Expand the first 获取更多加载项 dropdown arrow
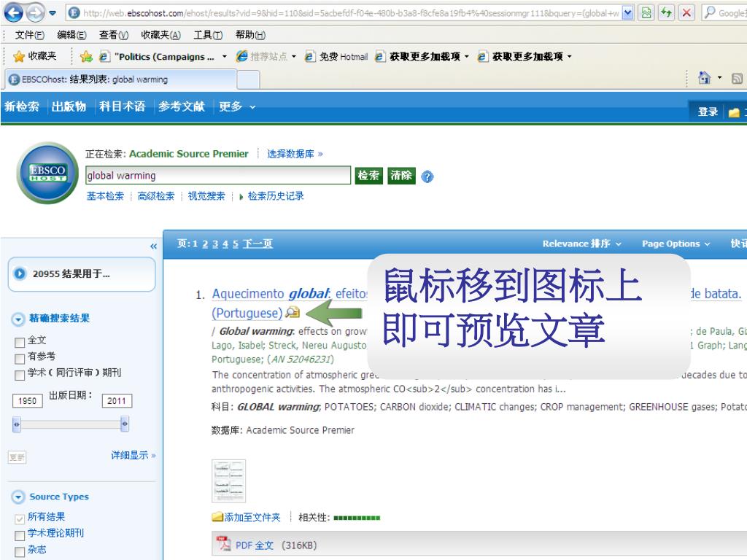Image resolution: width=747 pixels, height=560 pixels. pos(466,57)
